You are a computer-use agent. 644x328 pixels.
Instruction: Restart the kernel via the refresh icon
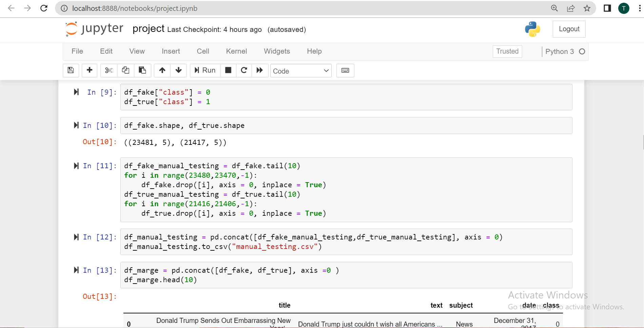244,71
